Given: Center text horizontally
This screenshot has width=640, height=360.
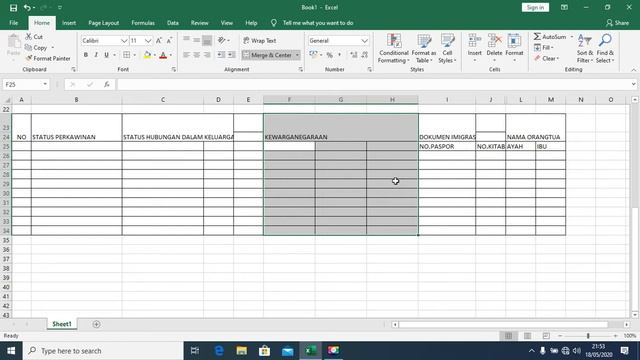Looking at the screenshot, I should [x=196, y=55].
